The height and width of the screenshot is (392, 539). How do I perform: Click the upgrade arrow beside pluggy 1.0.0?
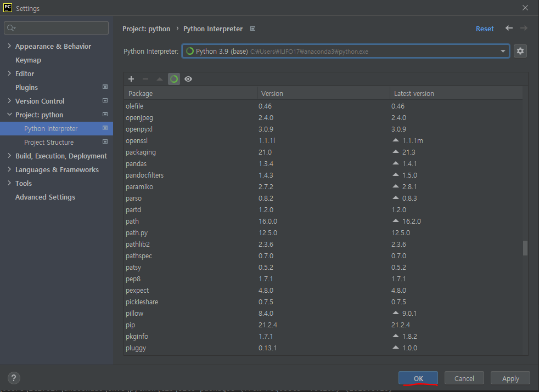[x=396, y=348]
